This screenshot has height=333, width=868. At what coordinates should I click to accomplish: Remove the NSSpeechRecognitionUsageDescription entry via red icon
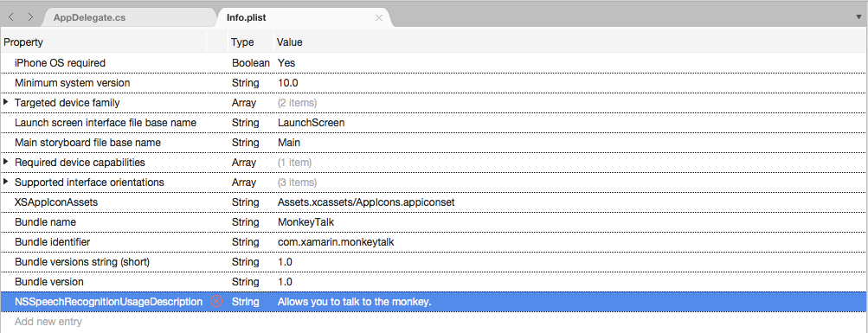pyautogui.click(x=216, y=302)
